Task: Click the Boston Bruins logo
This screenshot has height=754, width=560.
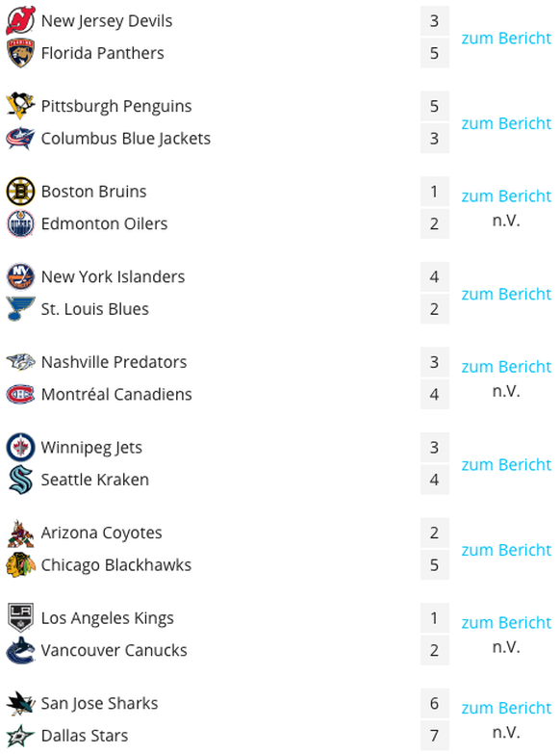Action: (20, 192)
